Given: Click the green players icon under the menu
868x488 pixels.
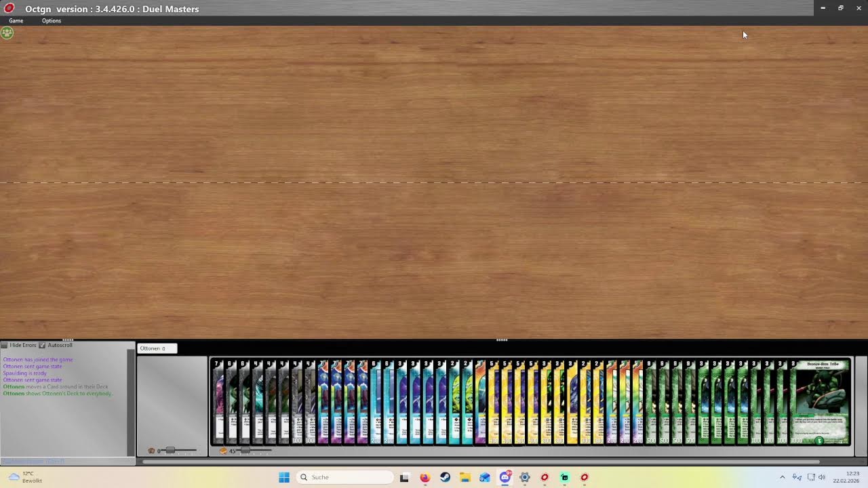Looking at the screenshot, I should click(7, 33).
